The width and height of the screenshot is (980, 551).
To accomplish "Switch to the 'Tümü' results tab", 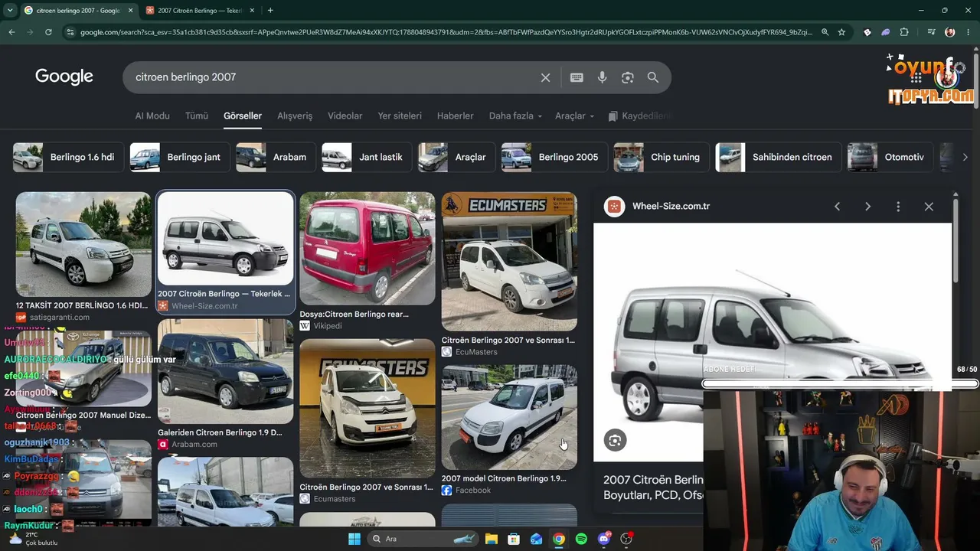I will pyautogui.click(x=197, y=116).
